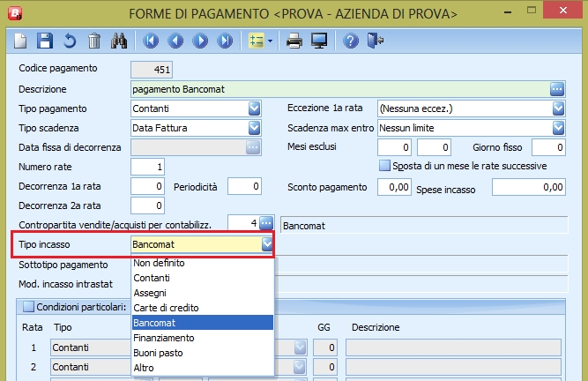
Task: Click the list view toolbar icon
Action: (x=257, y=41)
